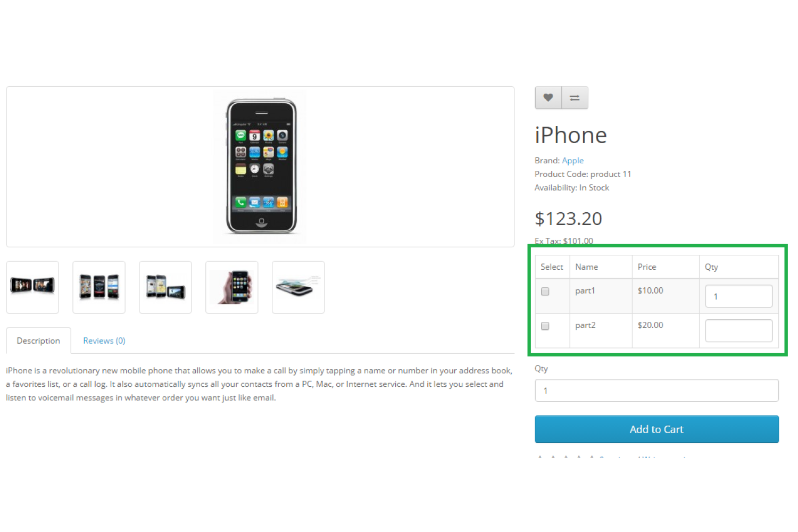
Task: Add iPhone to wish list heart icon
Action: coord(548,98)
